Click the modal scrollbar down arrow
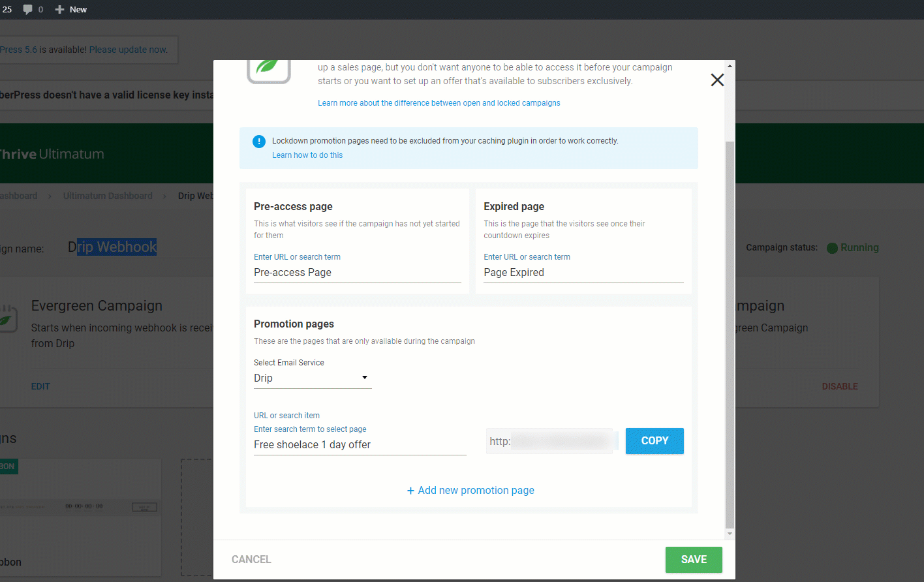The image size is (924, 582). tap(730, 534)
